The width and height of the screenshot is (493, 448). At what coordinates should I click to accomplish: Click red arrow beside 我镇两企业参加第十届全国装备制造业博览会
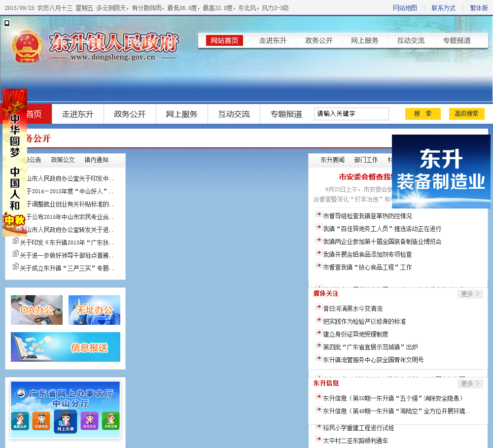319,240
